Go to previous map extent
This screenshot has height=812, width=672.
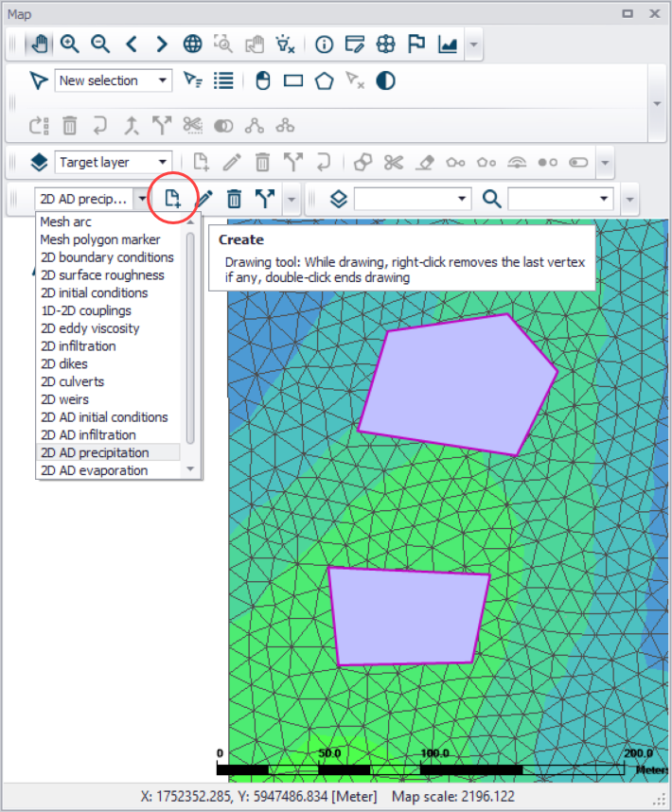point(132,44)
